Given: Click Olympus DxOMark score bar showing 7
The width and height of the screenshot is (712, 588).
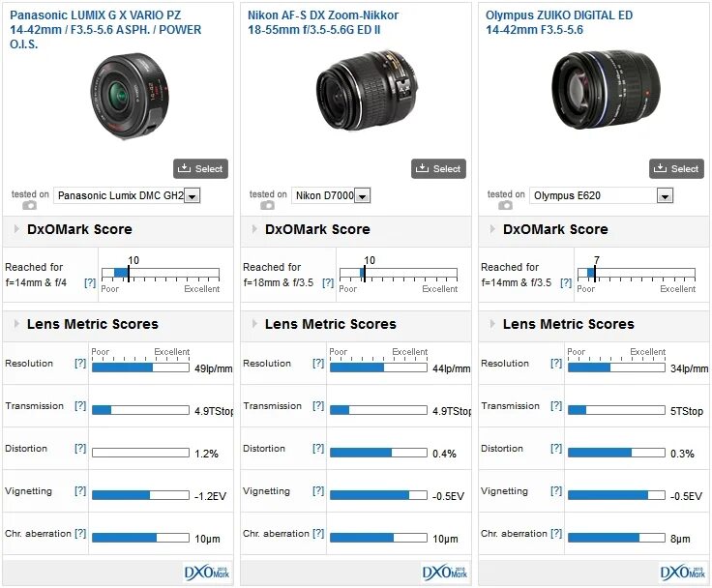Looking at the screenshot, I should coord(637,273).
